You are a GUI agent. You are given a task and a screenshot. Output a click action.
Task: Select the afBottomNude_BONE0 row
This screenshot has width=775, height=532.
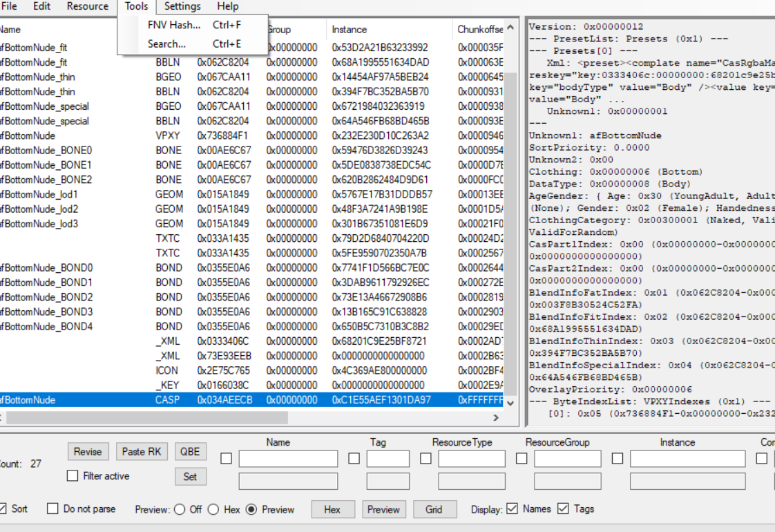(251, 151)
